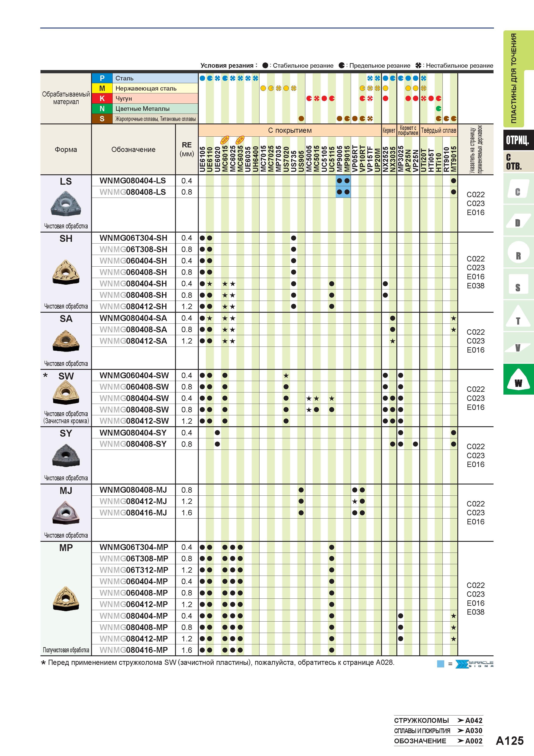Click the Кермет column header
This screenshot has height=756, width=534.
[389, 130]
